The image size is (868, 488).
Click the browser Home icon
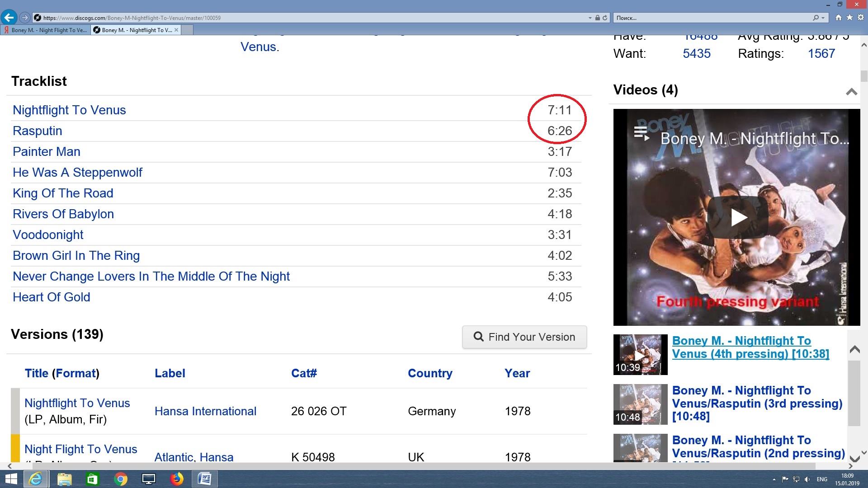coord(839,18)
